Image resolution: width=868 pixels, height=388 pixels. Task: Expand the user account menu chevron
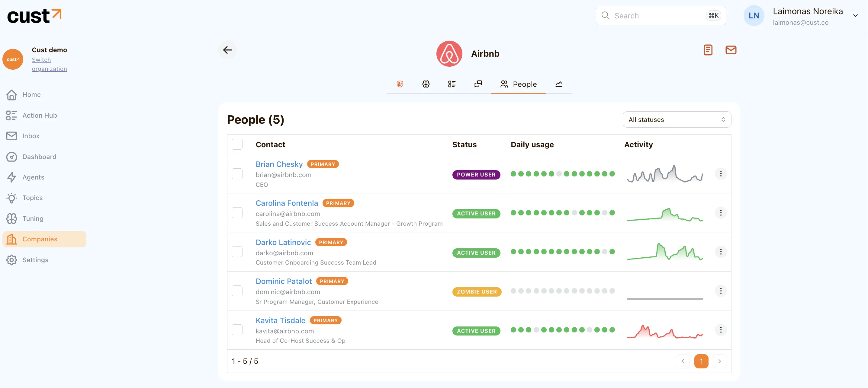click(855, 15)
